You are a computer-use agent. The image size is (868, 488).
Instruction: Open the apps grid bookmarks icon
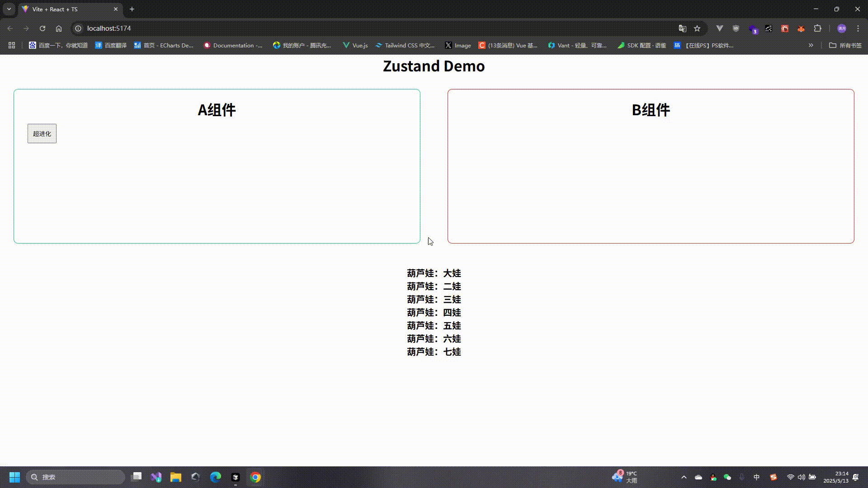pos(12,45)
